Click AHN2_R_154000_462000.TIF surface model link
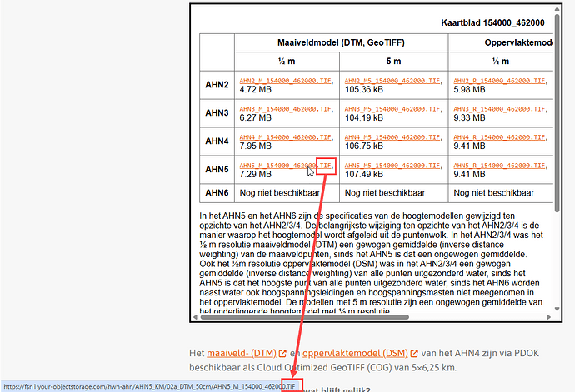Image resolution: width=575 pixels, height=392 pixels. pos(500,81)
